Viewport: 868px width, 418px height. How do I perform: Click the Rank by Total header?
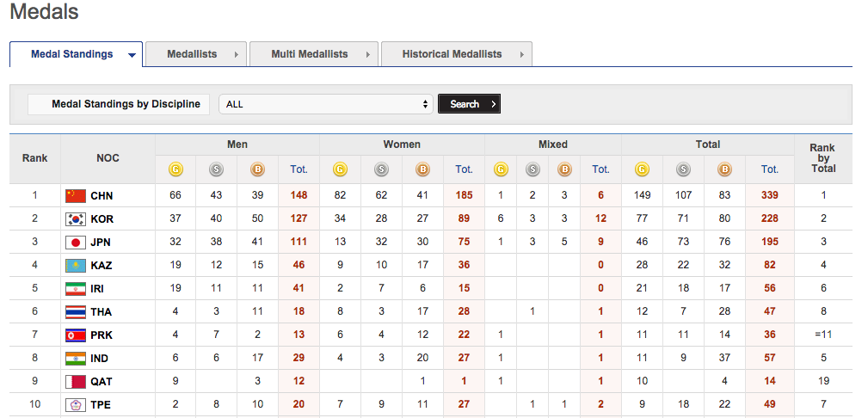click(x=822, y=157)
